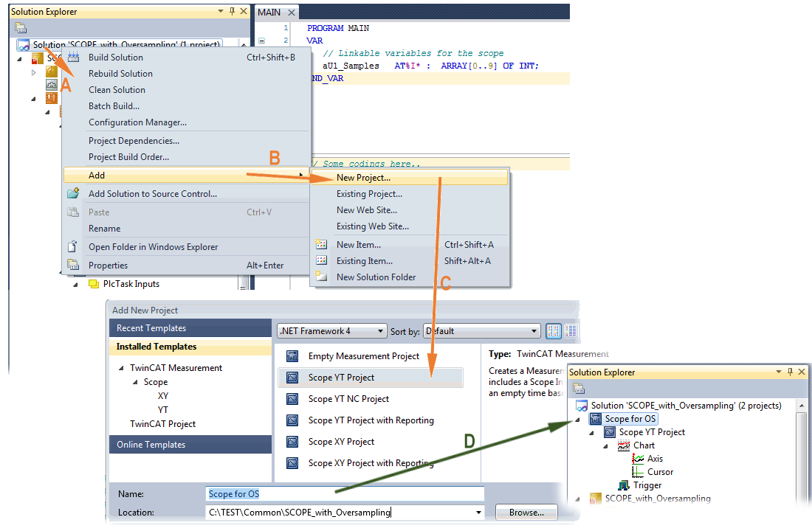Click Scope YT Project with Reporting icon
812x531 pixels.
tap(292, 420)
